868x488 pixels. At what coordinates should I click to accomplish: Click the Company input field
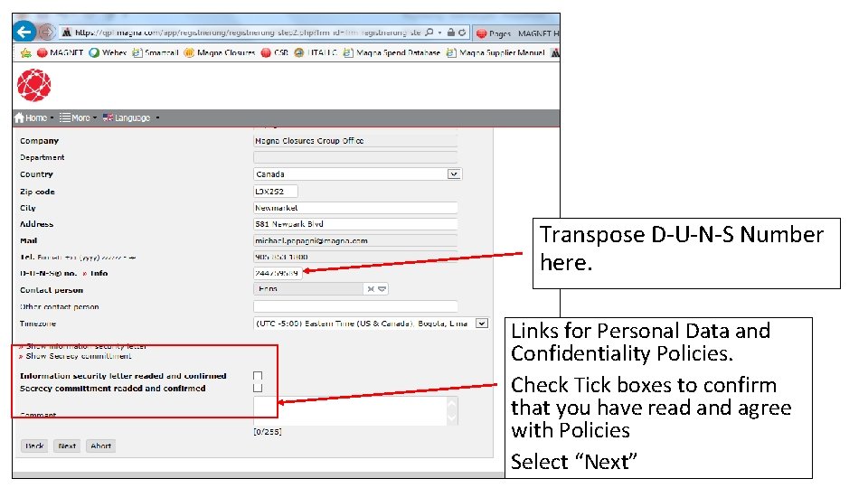click(355, 141)
